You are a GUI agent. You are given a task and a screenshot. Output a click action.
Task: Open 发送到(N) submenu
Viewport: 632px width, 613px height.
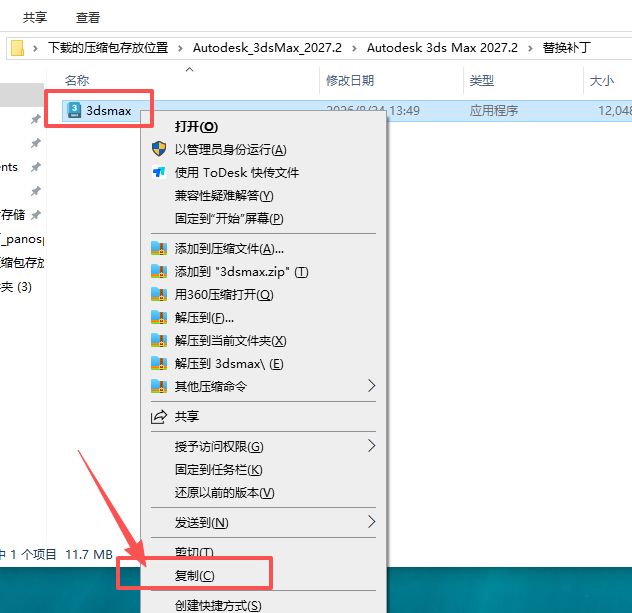[x=263, y=522]
